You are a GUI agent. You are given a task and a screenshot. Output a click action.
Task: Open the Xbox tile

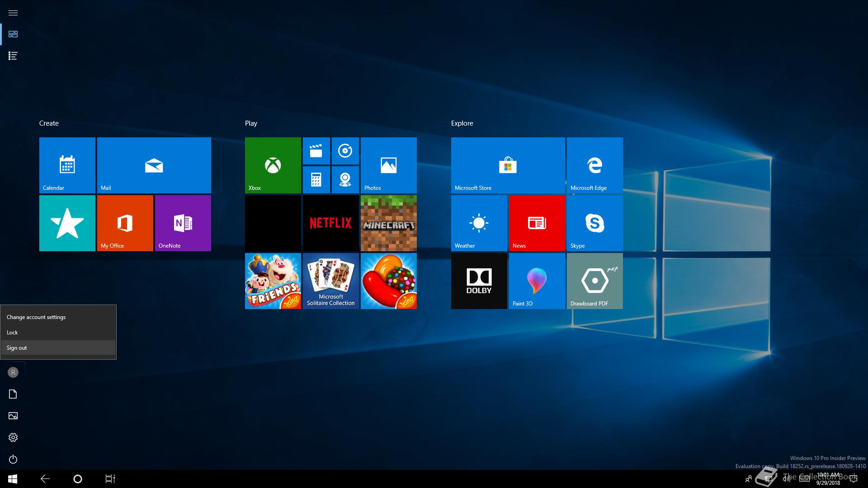pyautogui.click(x=273, y=165)
